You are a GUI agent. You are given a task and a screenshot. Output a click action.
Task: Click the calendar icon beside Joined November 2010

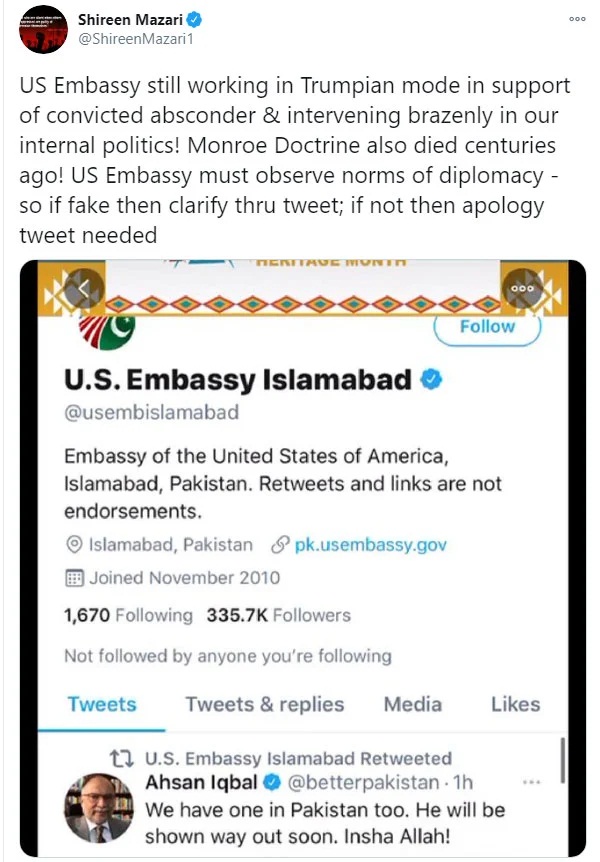tap(73, 578)
